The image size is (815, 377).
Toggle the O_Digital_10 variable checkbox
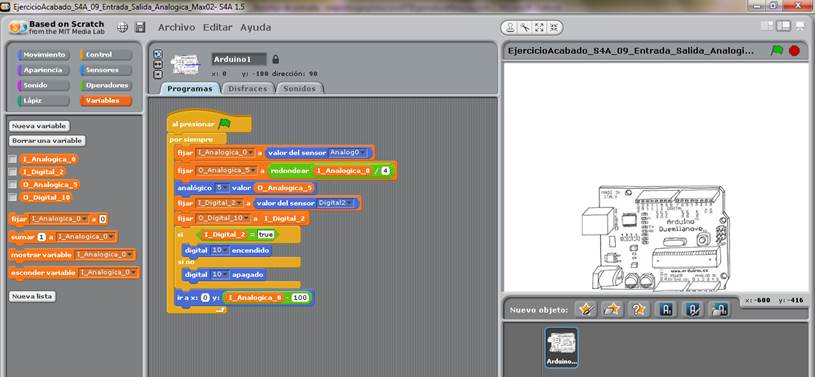pos(12,198)
